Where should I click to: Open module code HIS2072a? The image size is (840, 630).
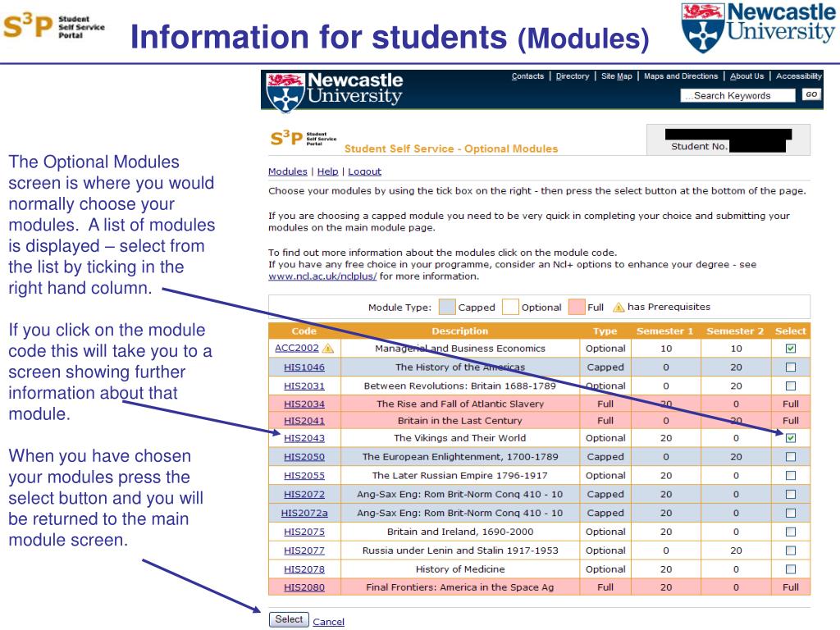(x=304, y=513)
